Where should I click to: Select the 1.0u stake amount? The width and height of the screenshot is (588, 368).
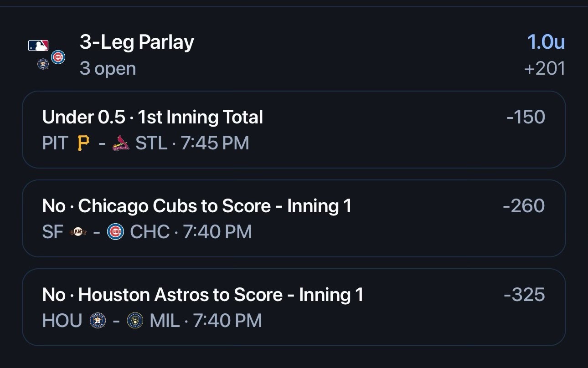tap(546, 42)
